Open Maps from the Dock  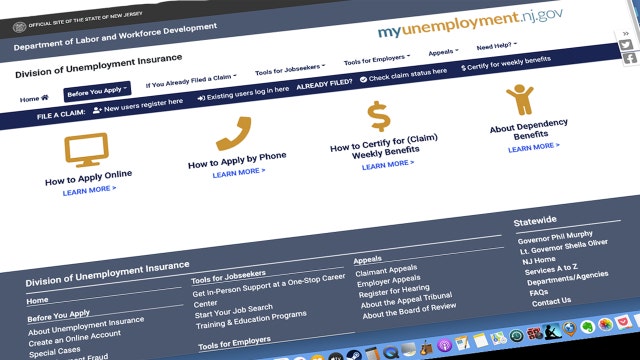point(499,338)
